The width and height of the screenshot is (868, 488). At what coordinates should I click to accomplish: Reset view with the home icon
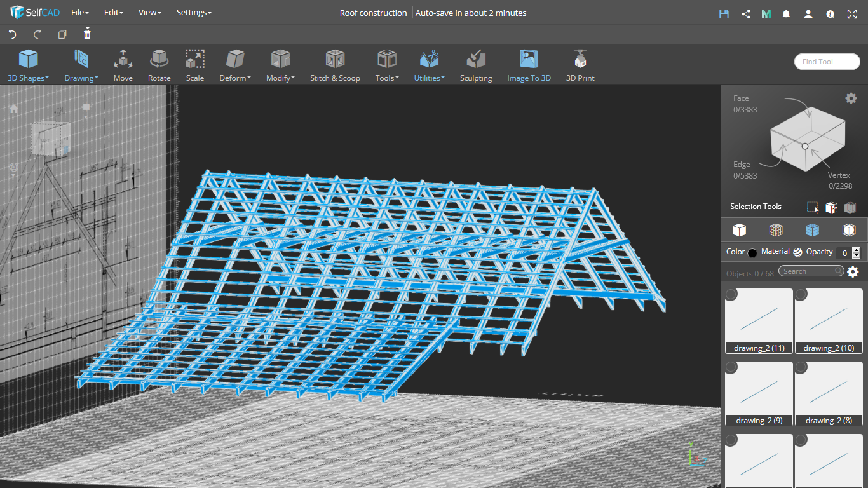pos(13,109)
